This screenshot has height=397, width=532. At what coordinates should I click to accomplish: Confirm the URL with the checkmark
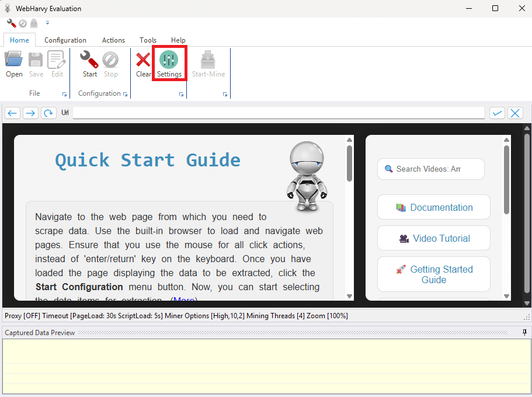pyautogui.click(x=497, y=113)
